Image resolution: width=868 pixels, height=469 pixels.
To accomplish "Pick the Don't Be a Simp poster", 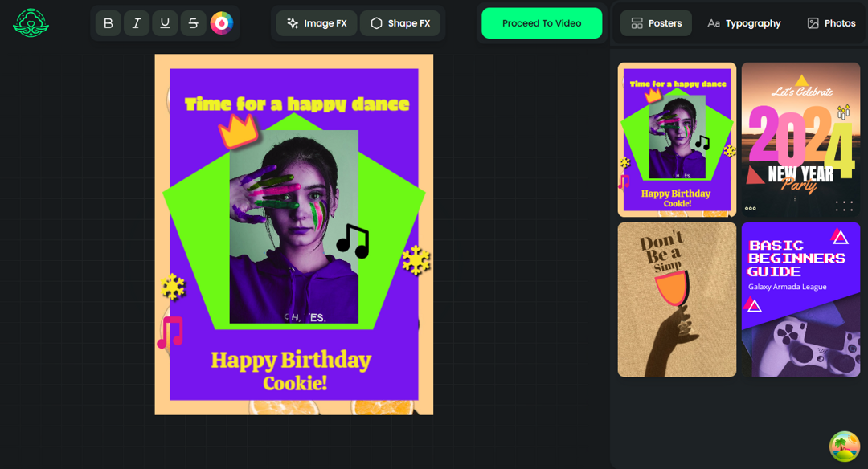I will (x=677, y=300).
